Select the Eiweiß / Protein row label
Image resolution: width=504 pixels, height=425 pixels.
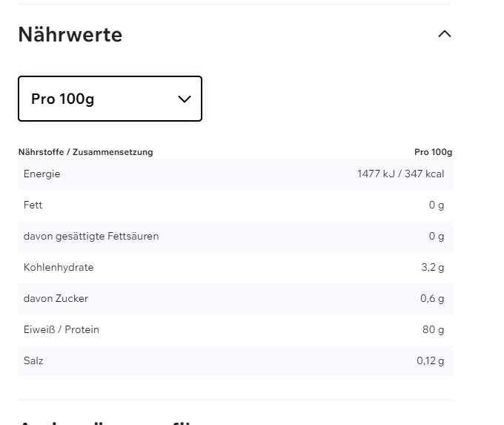62,330
